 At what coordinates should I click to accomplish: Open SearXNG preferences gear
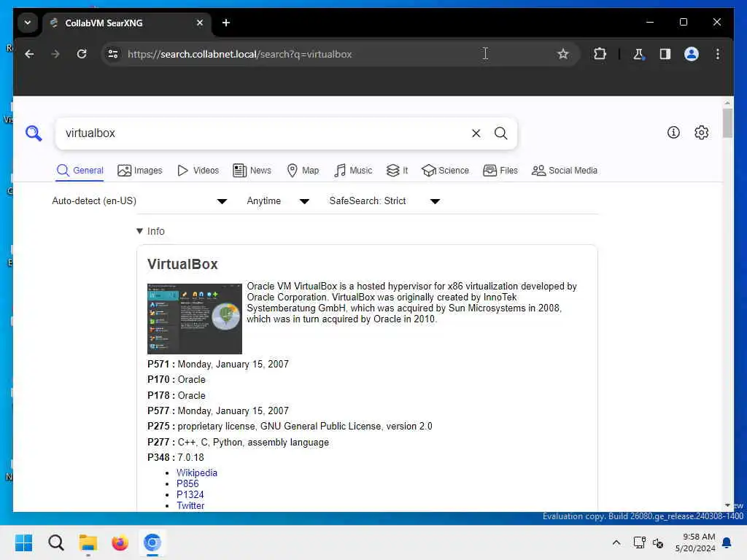coord(701,133)
